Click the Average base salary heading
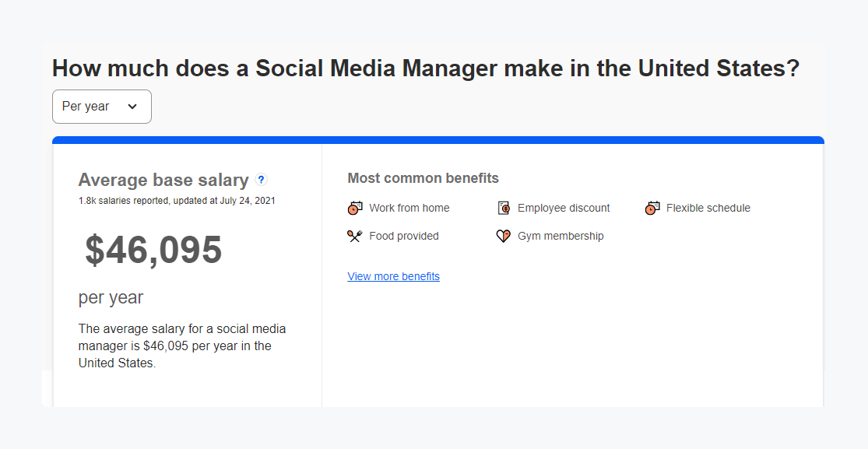Image resolution: width=868 pixels, height=449 pixels. (x=163, y=181)
